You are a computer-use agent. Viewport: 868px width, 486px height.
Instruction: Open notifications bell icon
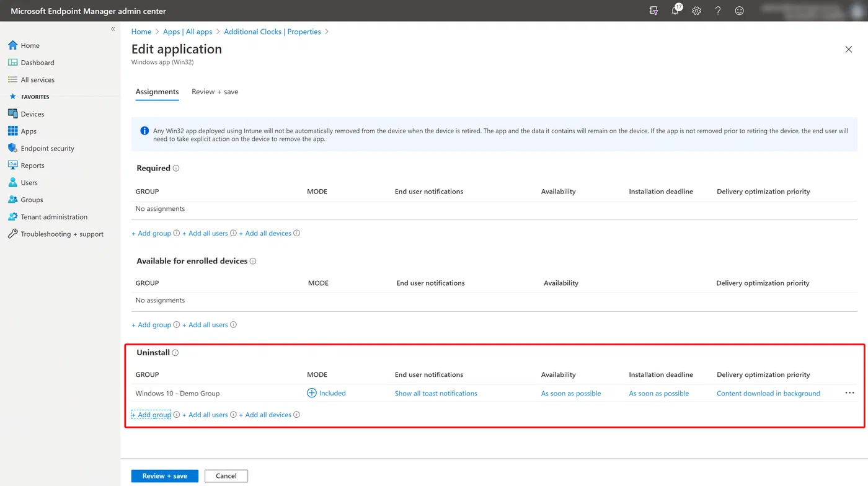point(675,11)
